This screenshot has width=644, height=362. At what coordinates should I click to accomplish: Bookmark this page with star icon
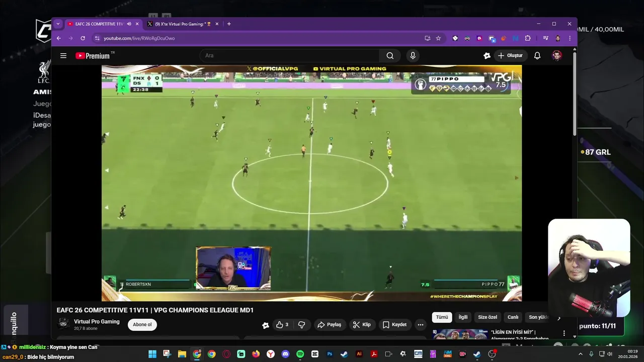coord(438,38)
